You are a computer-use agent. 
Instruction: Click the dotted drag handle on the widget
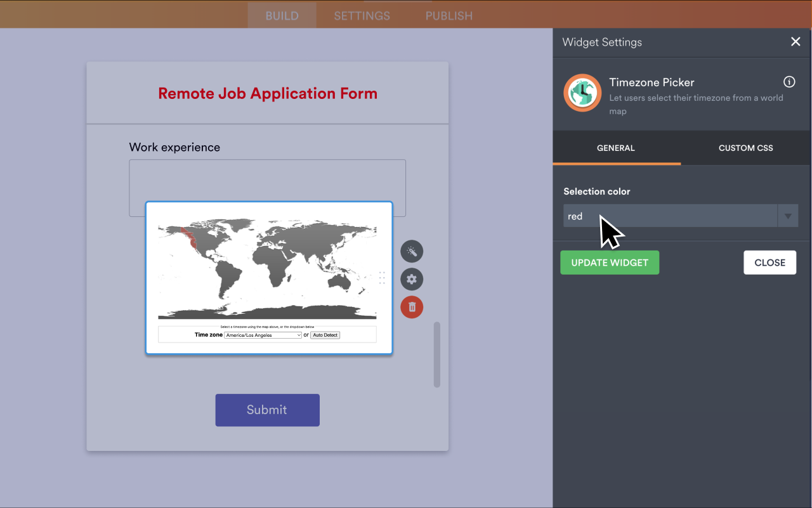(x=382, y=278)
